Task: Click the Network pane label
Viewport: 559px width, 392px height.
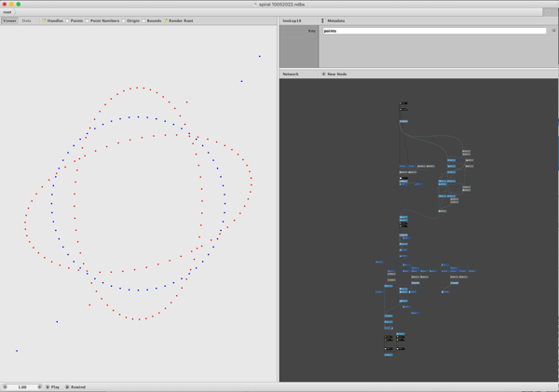Action: tap(291, 74)
